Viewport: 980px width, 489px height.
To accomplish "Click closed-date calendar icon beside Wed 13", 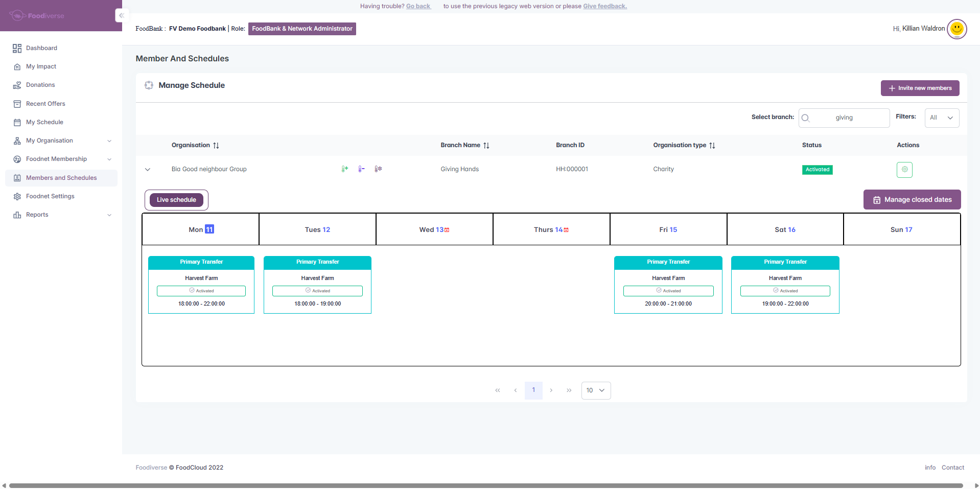I will [x=447, y=230].
